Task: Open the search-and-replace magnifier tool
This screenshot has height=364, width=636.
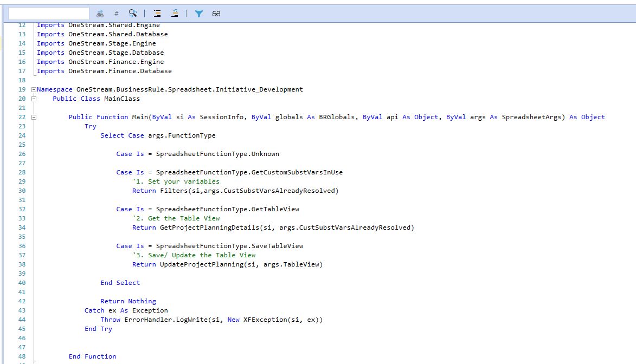Action: pyautogui.click(x=132, y=14)
